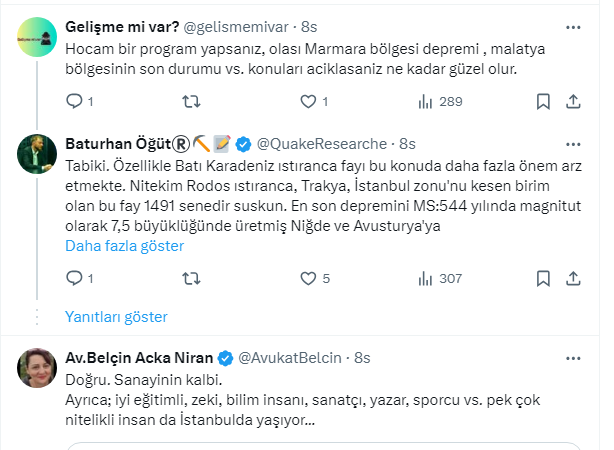Share the Gelişme mi var? tweet
The width and height of the screenshot is (614, 450).
[x=574, y=100]
